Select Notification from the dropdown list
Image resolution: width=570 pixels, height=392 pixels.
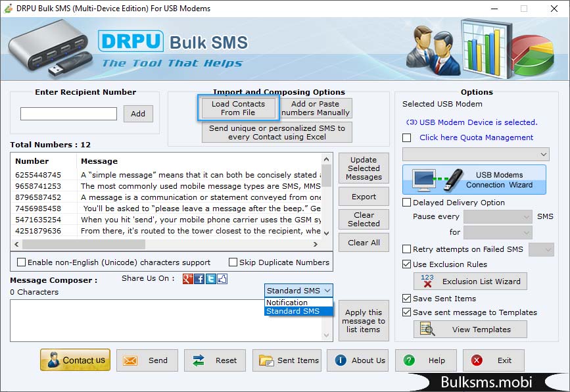pos(298,302)
